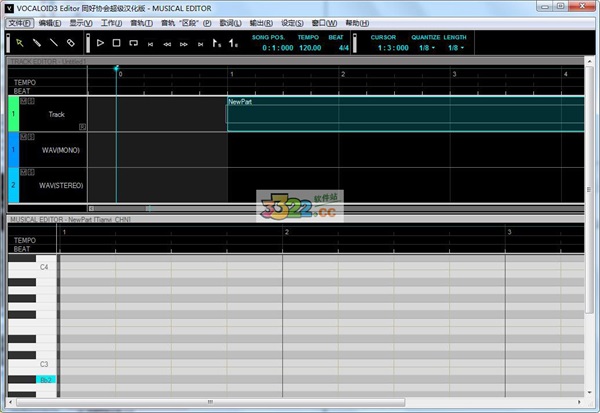This screenshot has height=413, width=600.
Task: Click the TEMPO row label in track editor
Action: click(25, 82)
